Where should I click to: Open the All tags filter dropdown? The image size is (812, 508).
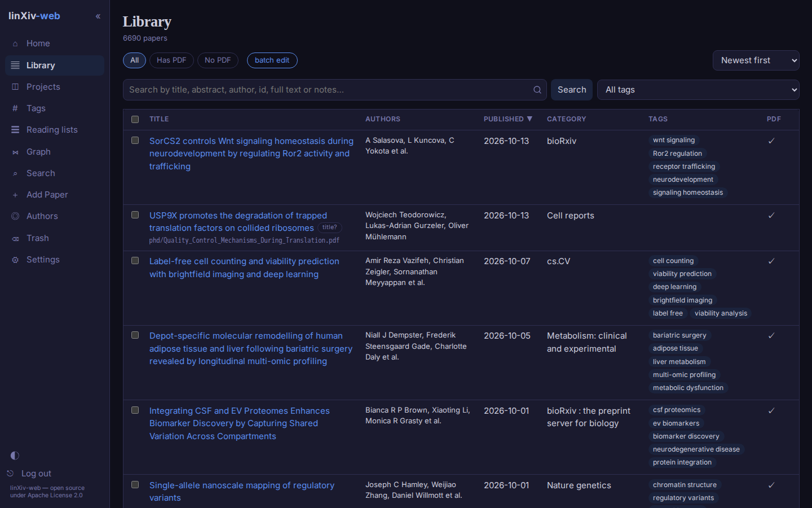pyautogui.click(x=698, y=90)
